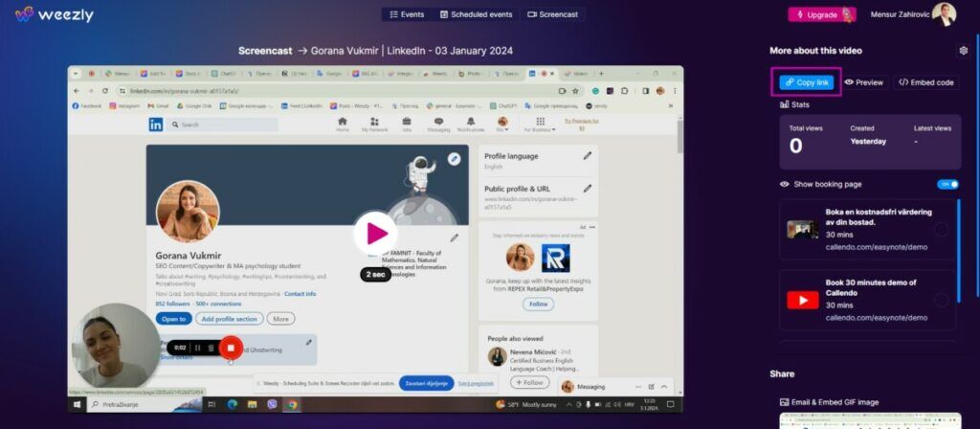The image size is (980, 429).
Task: Click pencil icon beside Public profile & URL
Action: click(x=587, y=188)
